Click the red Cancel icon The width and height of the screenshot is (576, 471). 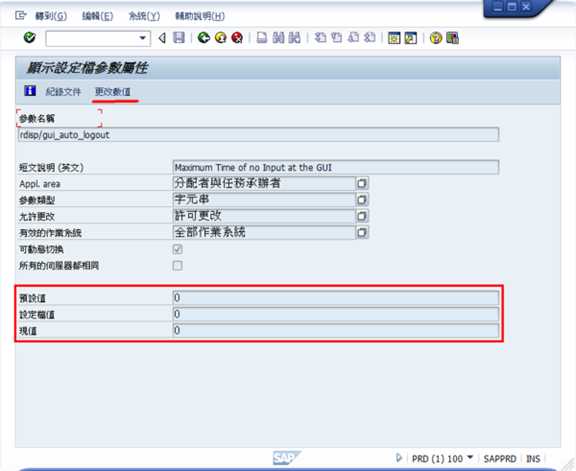[237, 37]
